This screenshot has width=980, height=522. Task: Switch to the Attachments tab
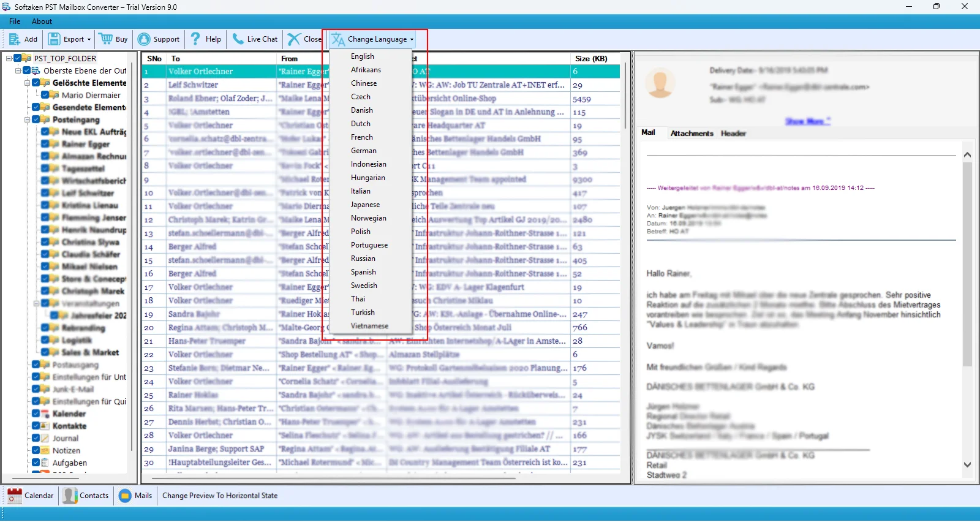[x=692, y=133]
